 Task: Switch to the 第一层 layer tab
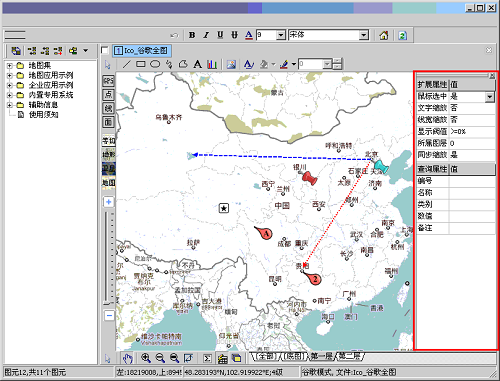321,356
